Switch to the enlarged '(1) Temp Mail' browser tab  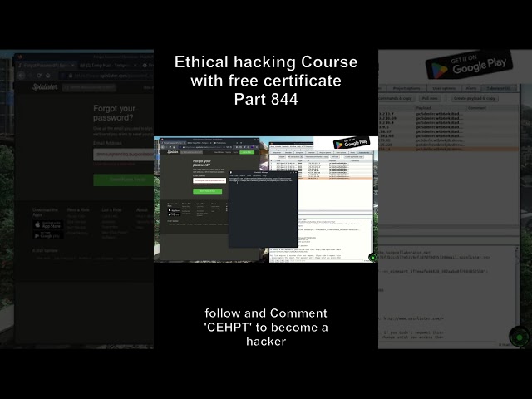(x=108, y=65)
